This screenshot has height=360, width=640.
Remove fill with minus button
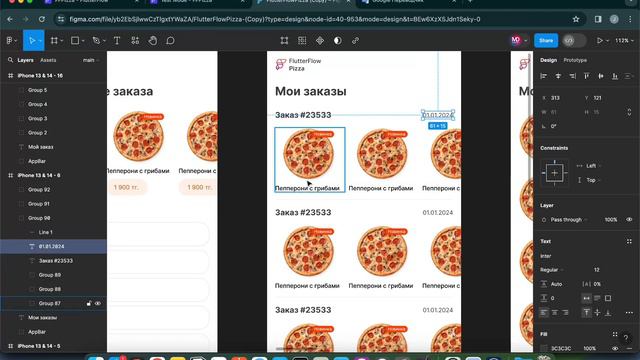coord(629,349)
